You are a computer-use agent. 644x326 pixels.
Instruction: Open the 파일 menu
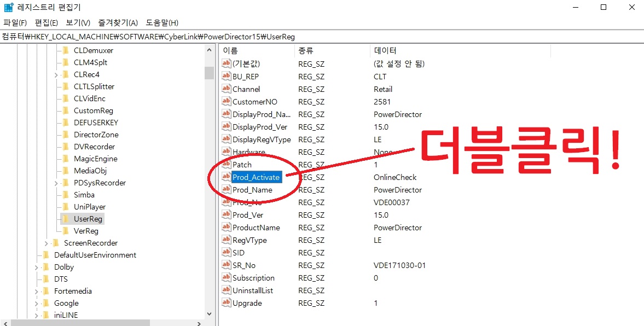coord(15,22)
